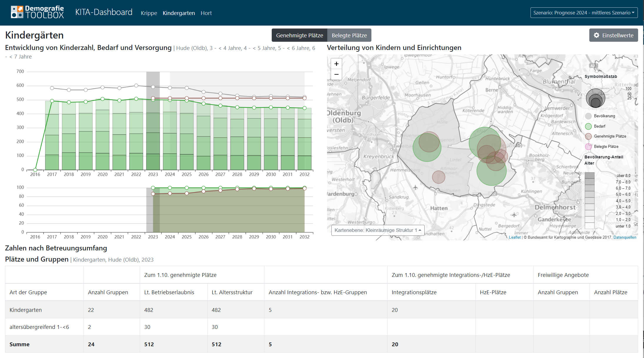644x358 pixels.
Task: Open the Datenquellen link
Action: pos(625,237)
